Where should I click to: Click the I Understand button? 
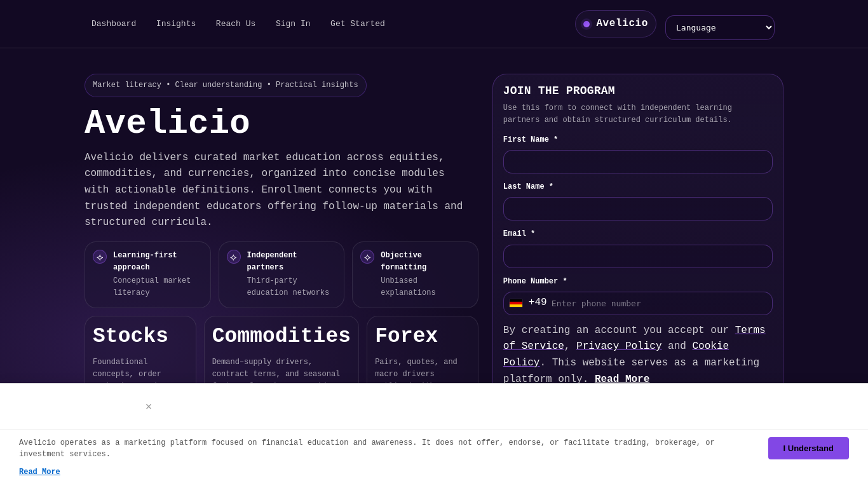point(808,448)
